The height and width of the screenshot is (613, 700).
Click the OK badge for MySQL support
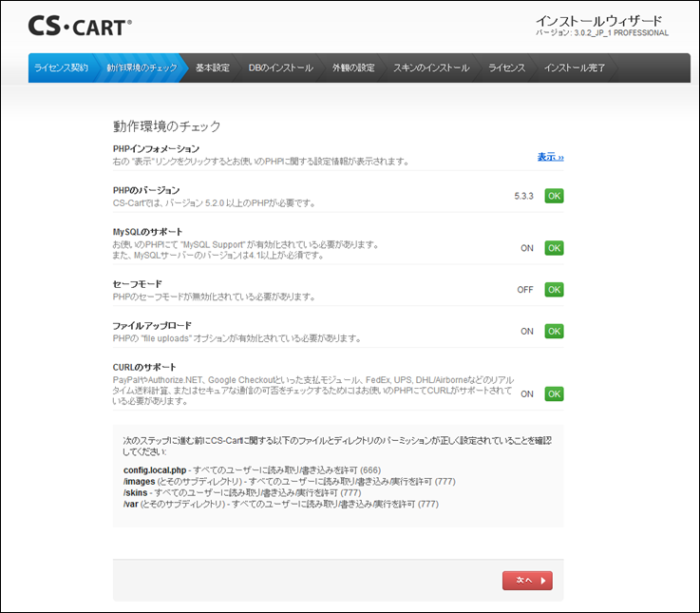pyautogui.click(x=554, y=248)
